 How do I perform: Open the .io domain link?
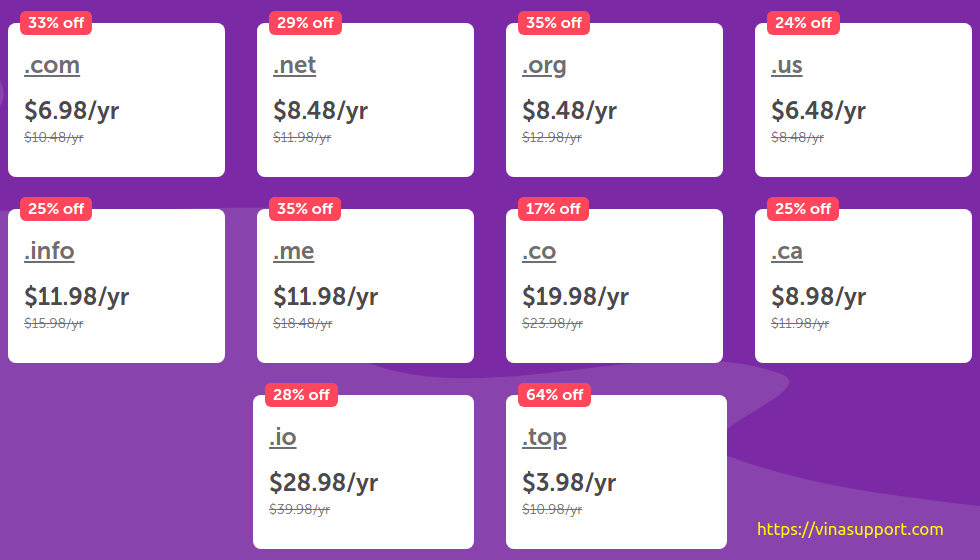click(282, 438)
